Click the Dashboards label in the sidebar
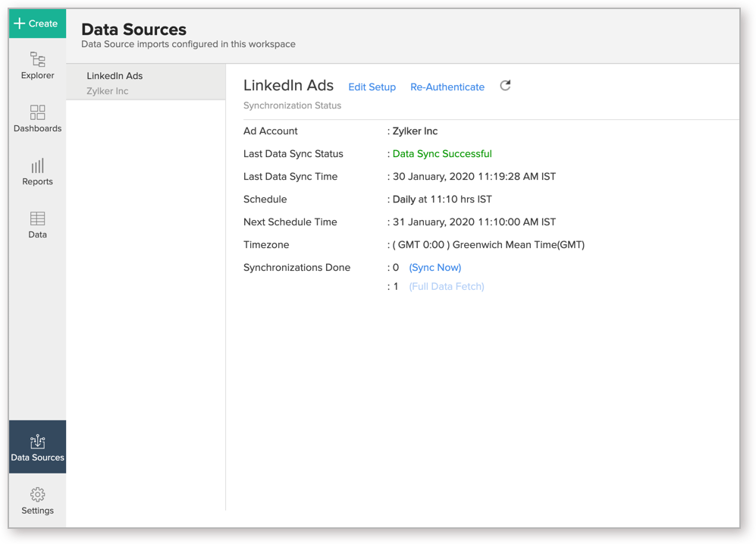 (38, 128)
